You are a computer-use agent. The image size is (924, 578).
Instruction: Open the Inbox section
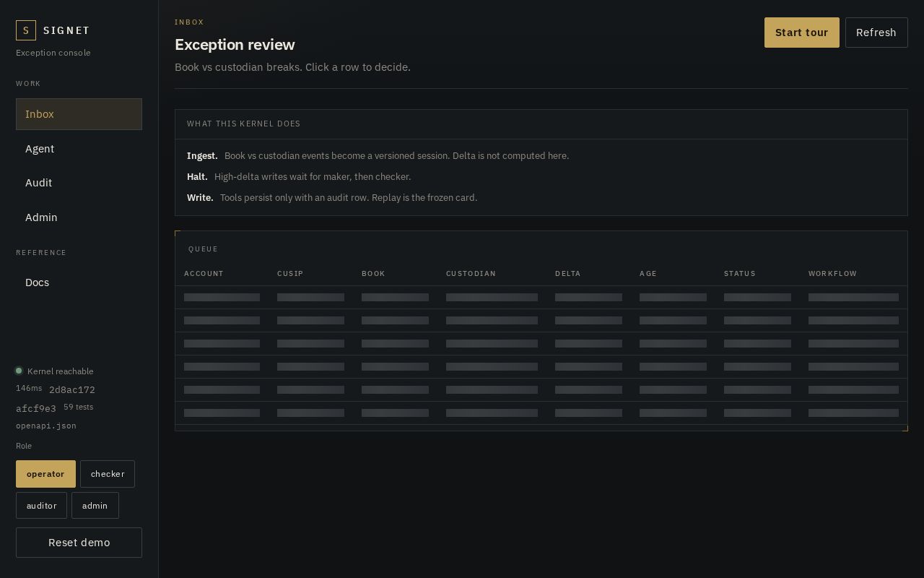coord(79,114)
